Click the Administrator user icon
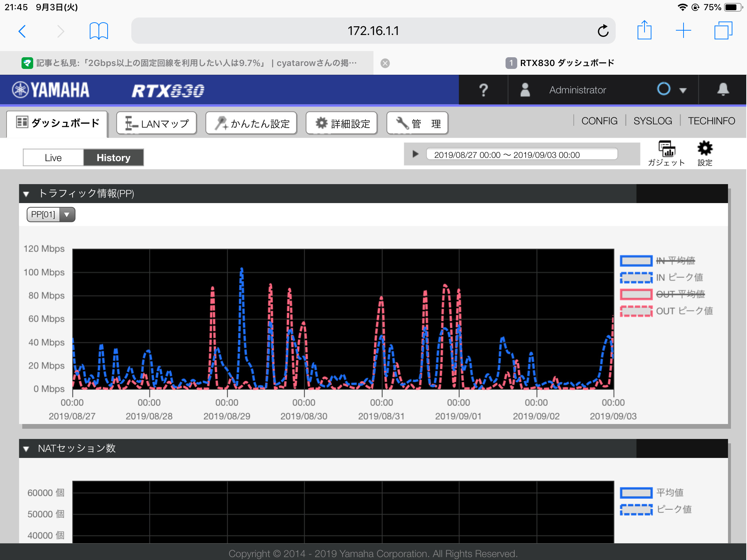This screenshot has height=560, width=747. [x=525, y=90]
